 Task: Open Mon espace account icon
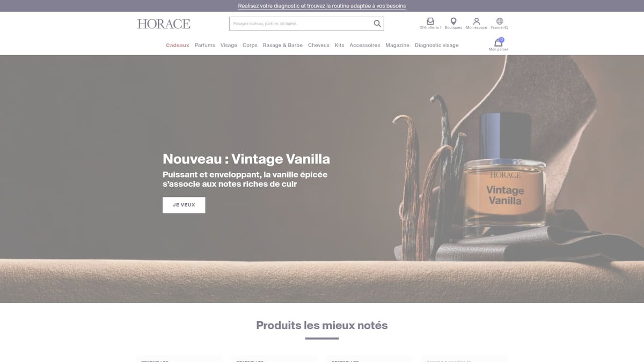pos(477,21)
